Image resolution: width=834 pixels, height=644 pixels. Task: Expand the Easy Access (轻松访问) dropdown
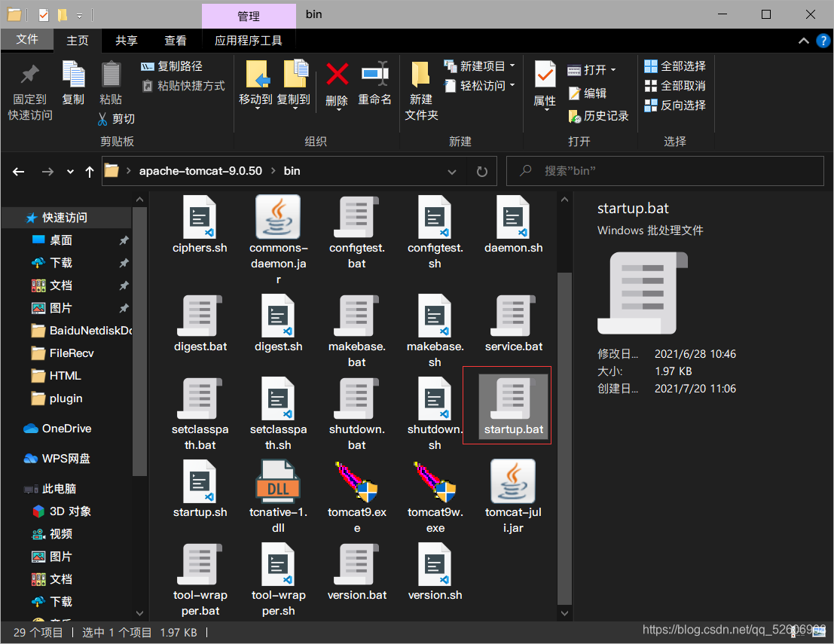click(x=512, y=85)
